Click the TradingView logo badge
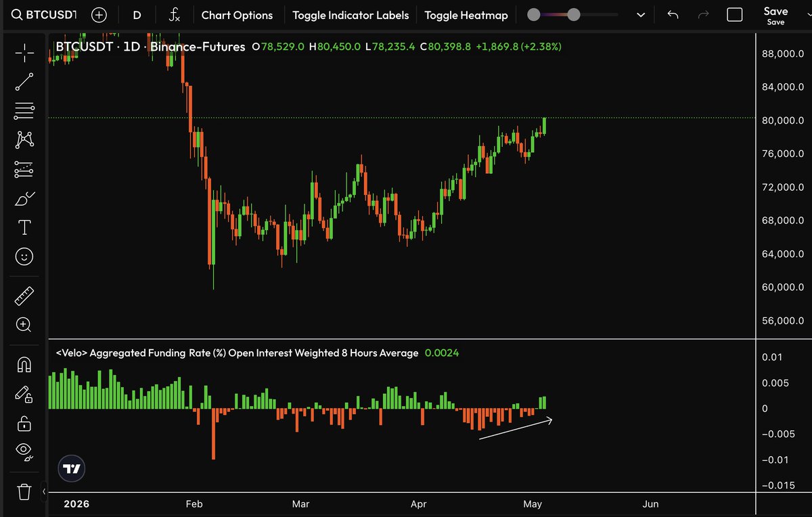The width and height of the screenshot is (812, 517). point(71,468)
